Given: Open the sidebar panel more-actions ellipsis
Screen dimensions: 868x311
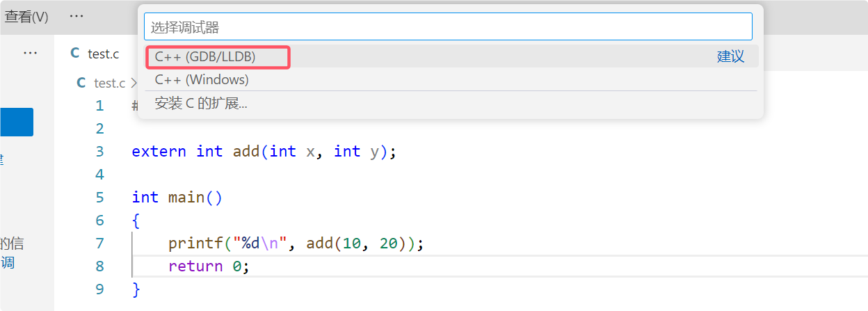Looking at the screenshot, I should [30, 53].
